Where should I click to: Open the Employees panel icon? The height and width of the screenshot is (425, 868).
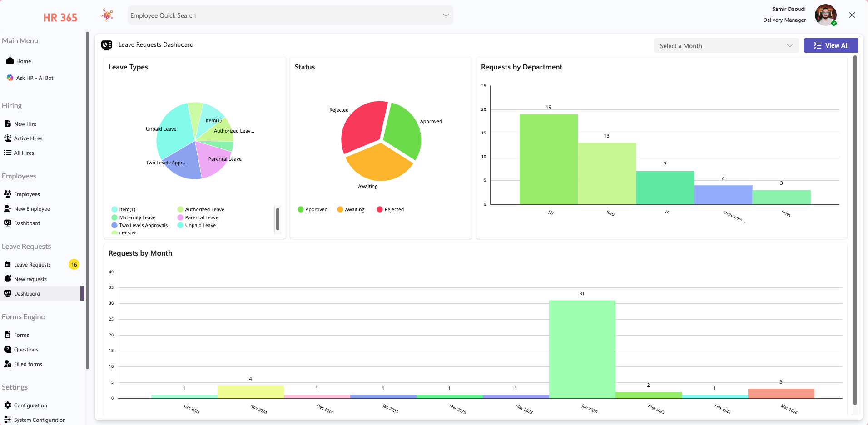pyautogui.click(x=8, y=194)
